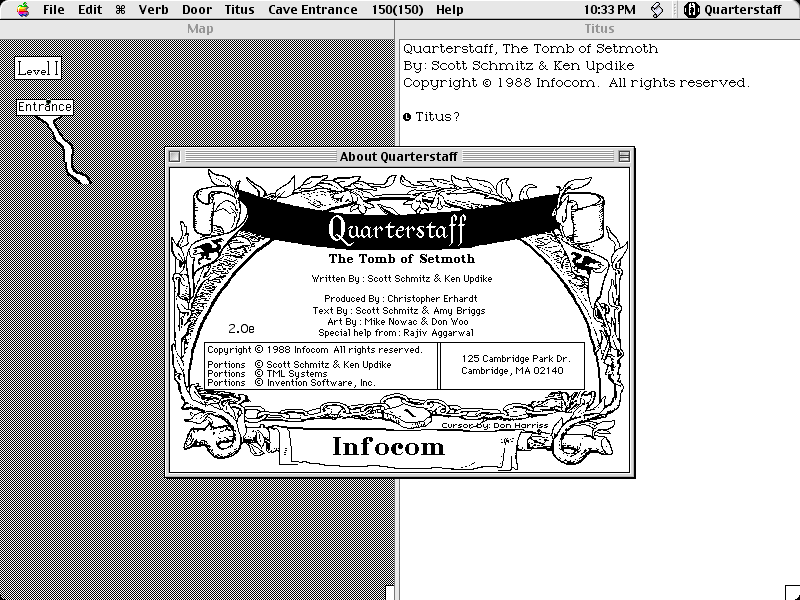Screen dimensions: 800x600
Task: Collapse the About Quarterstaff window with windowshade box
Action: (623, 157)
